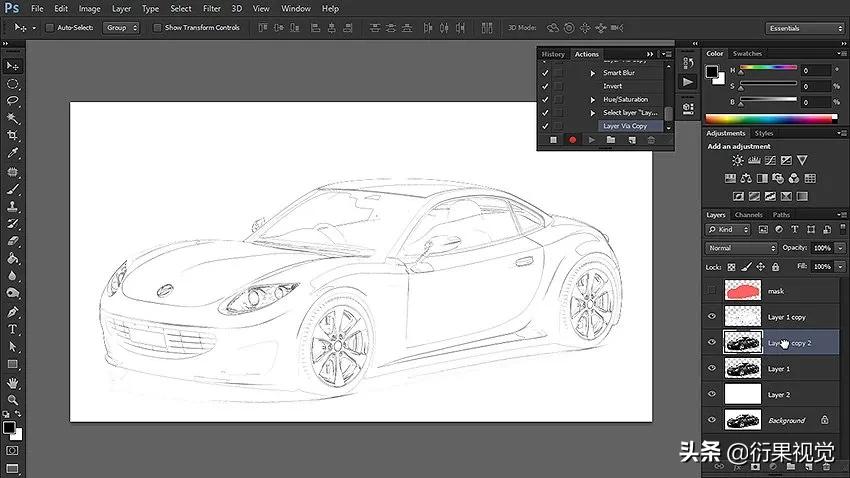Check Show Transform Controls

159,28
